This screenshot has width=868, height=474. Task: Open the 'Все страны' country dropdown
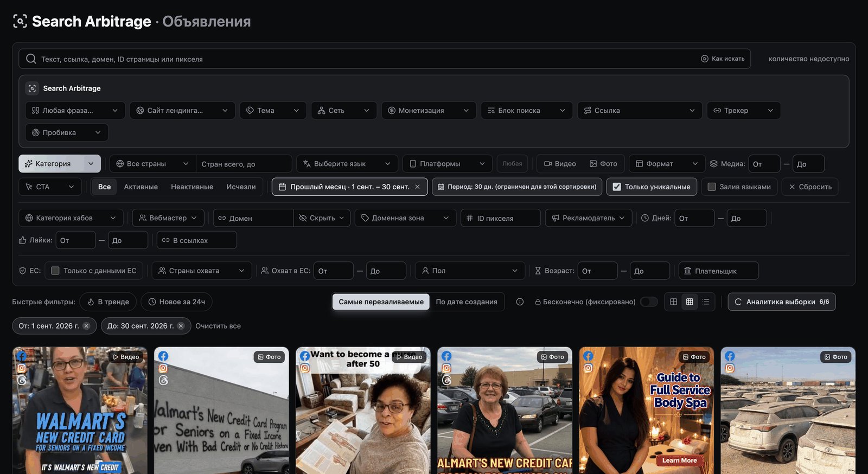pyautogui.click(x=152, y=164)
